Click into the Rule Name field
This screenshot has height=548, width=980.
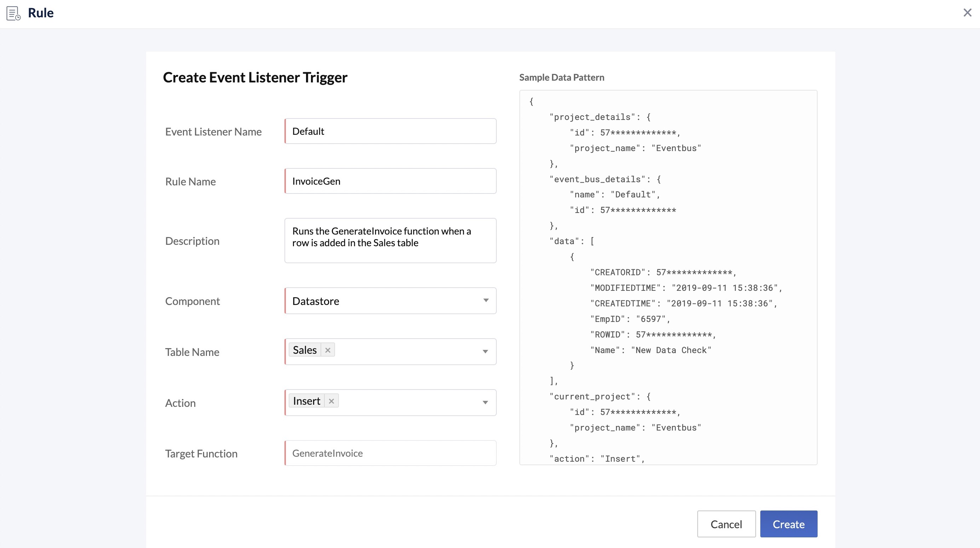[x=390, y=181]
